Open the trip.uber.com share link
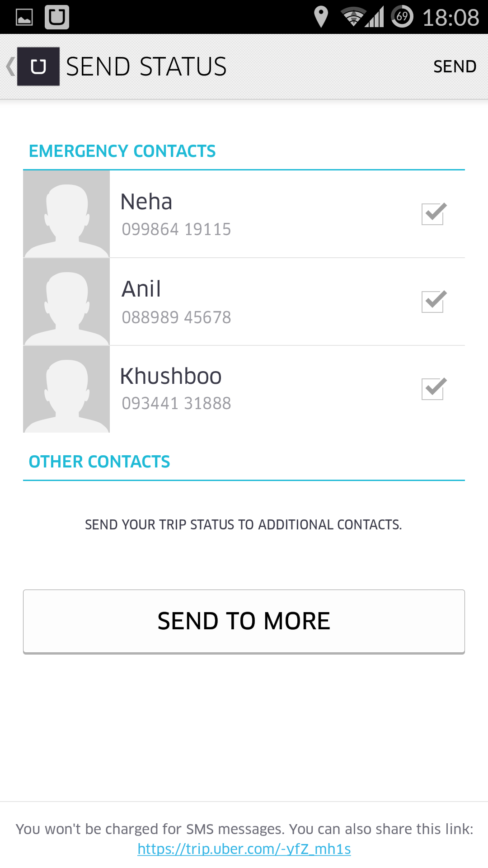The image size is (488, 868). [244, 849]
